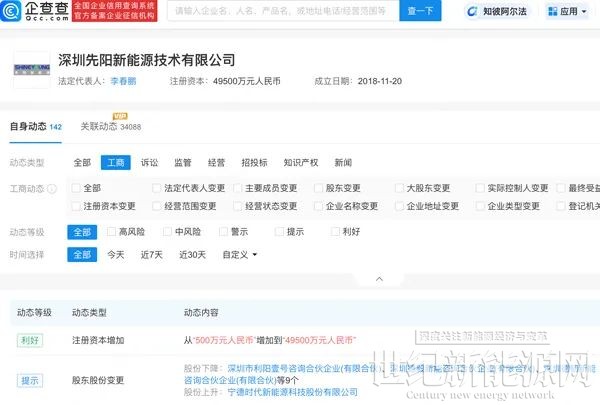Filter by 近30天 time range
This screenshot has width=600, height=405.
point(192,255)
